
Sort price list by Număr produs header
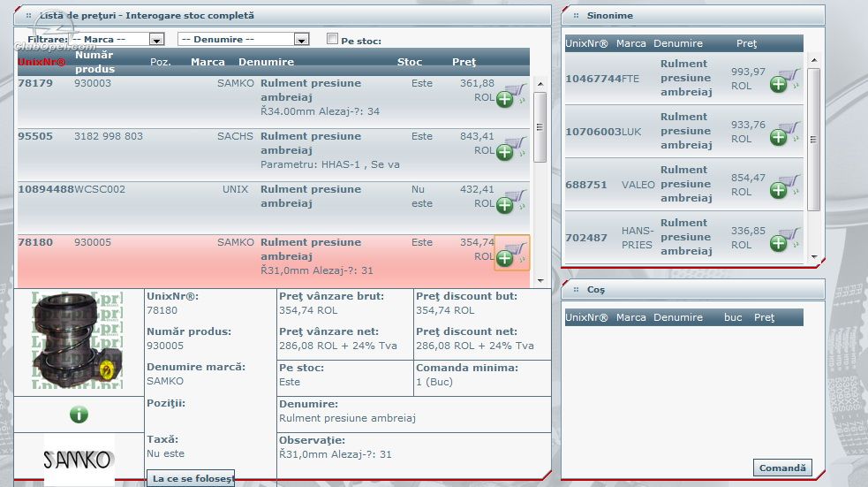(x=94, y=62)
